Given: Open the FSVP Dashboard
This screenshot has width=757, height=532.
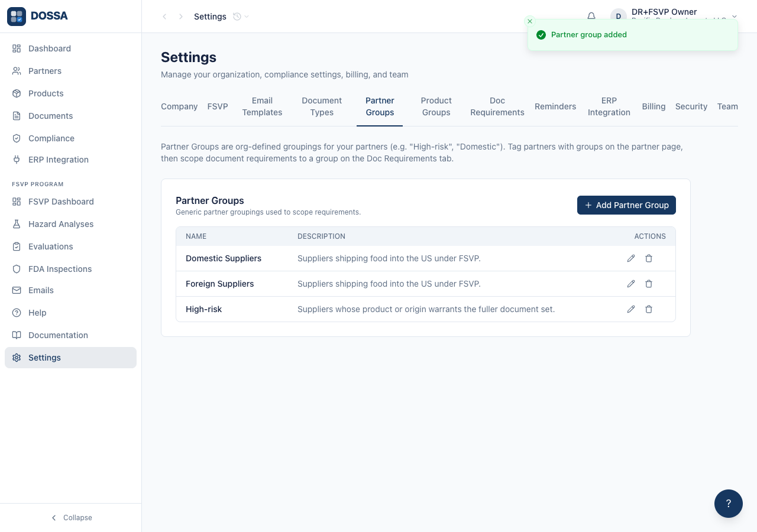Looking at the screenshot, I should (70, 202).
